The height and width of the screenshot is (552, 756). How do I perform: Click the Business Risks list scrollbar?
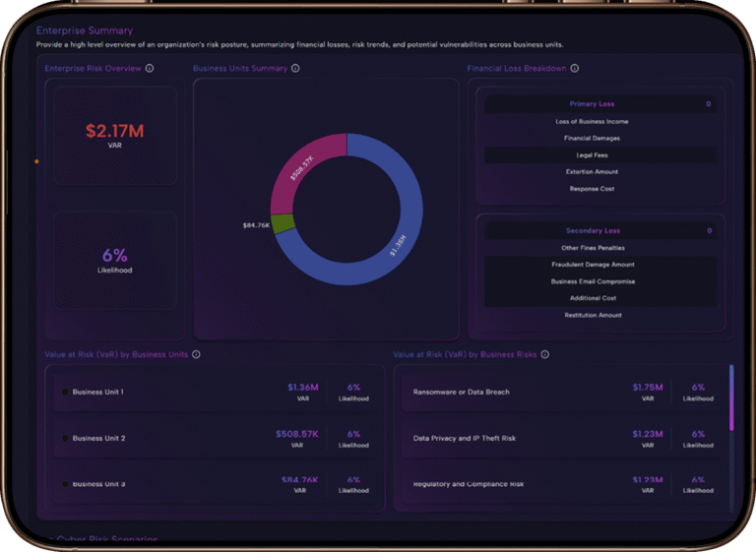(731, 399)
